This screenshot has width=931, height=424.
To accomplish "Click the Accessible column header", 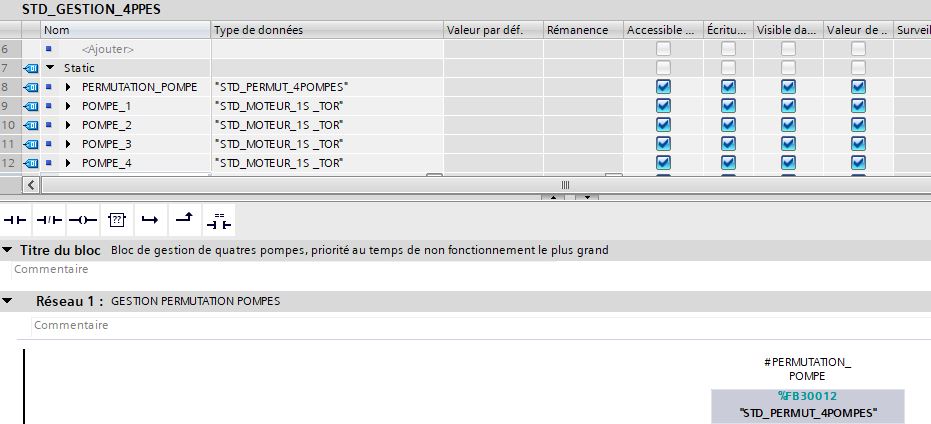I will pyautogui.click(x=663, y=30).
